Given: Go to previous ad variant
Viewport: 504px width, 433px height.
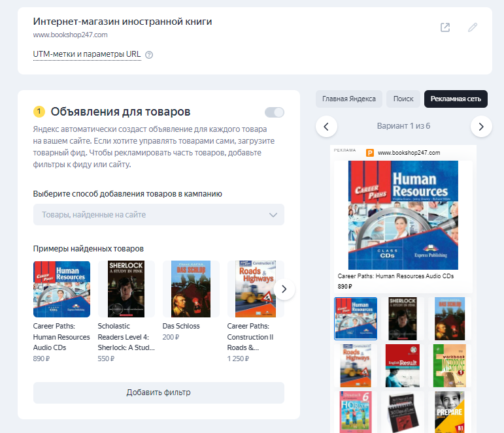Looking at the screenshot, I should [x=326, y=127].
